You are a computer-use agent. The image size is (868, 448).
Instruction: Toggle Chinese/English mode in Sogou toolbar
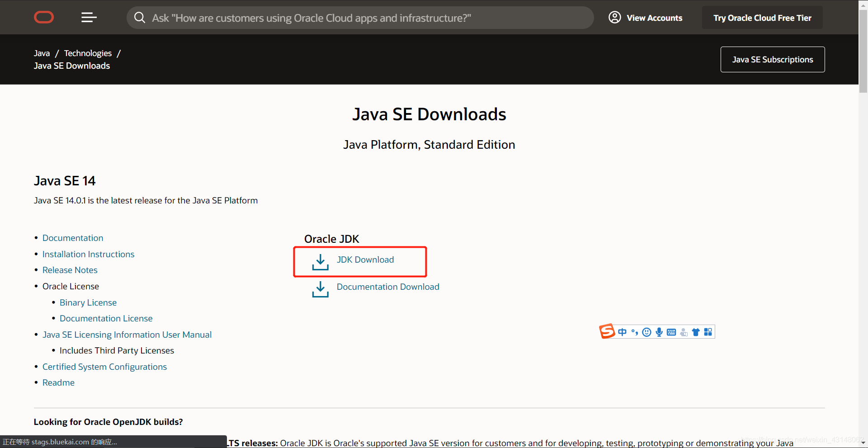coord(623,332)
